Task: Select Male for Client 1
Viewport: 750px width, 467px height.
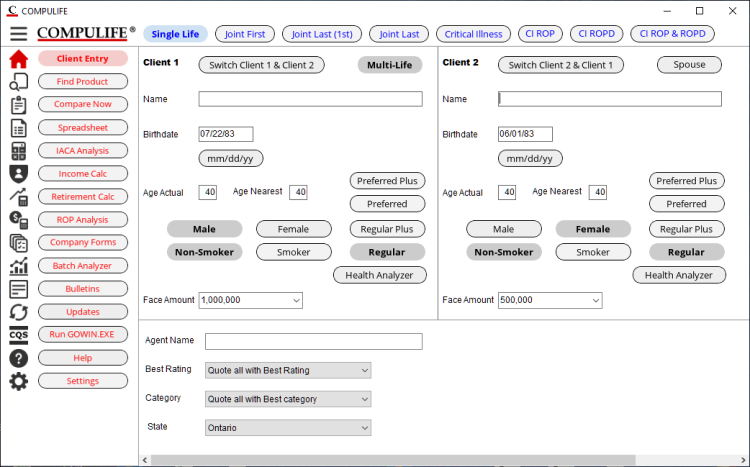Action: coord(204,229)
